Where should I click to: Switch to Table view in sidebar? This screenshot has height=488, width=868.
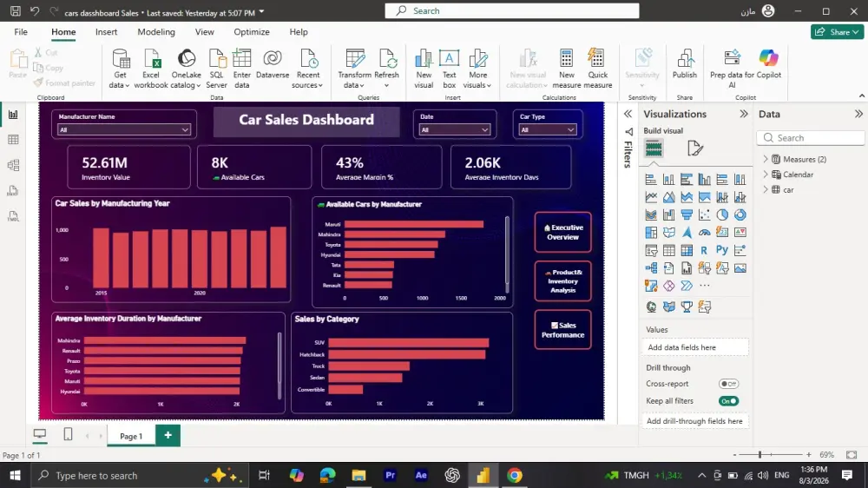[x=13, y=140]
